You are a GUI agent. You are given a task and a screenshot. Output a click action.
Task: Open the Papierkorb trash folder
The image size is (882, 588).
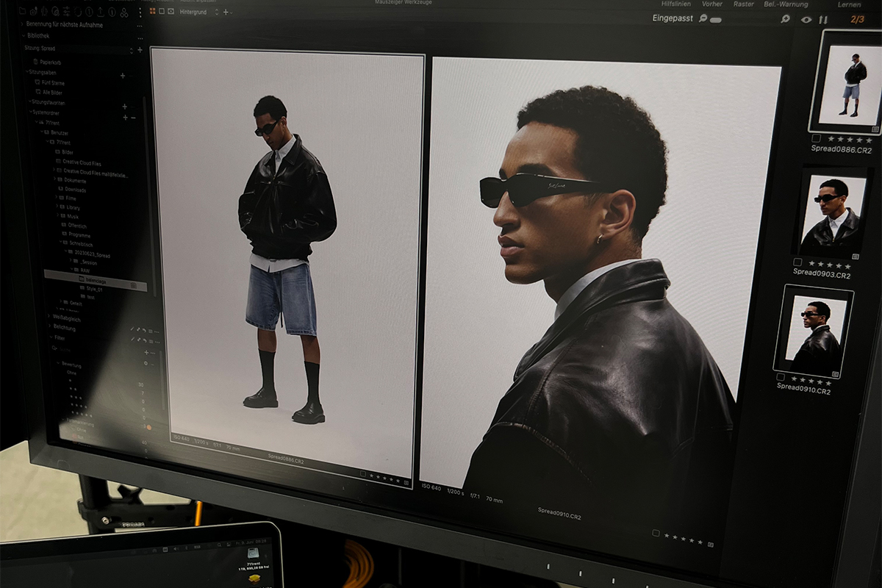point(50,62)
